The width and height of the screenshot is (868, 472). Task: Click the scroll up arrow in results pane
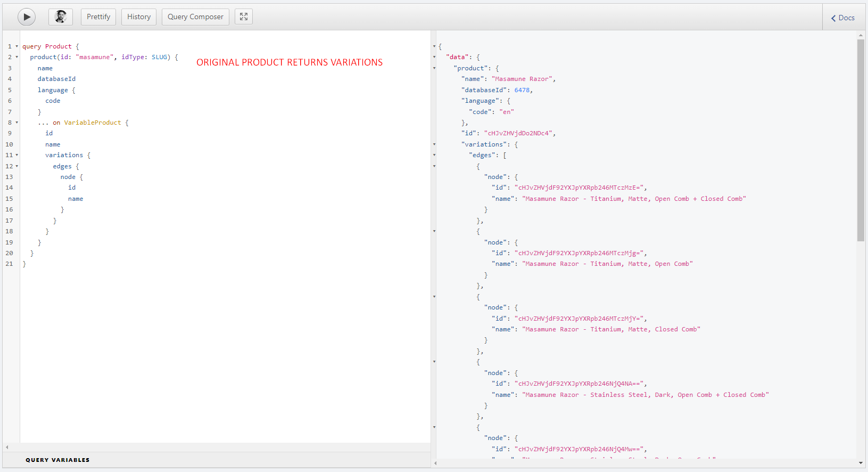861,36
